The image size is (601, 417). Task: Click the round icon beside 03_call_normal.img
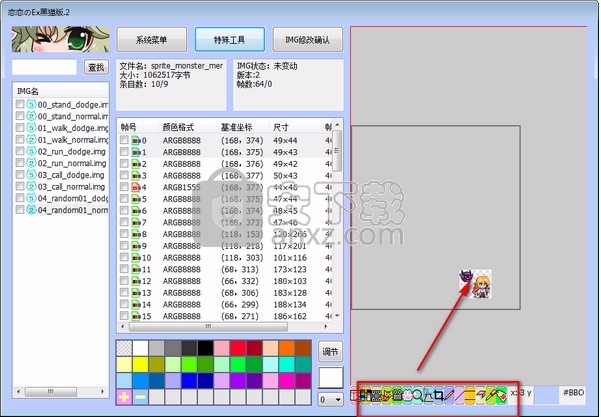click(31, 186)
